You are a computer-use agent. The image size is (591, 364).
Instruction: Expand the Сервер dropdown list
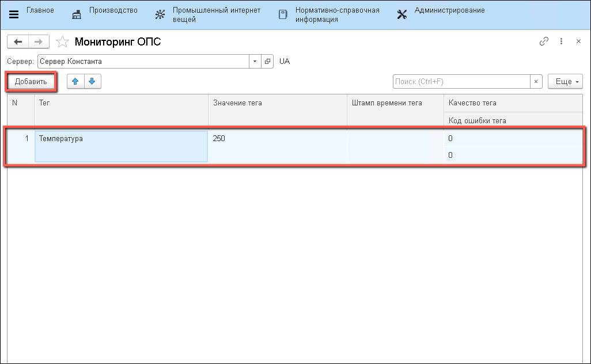[x=255, y=61]
